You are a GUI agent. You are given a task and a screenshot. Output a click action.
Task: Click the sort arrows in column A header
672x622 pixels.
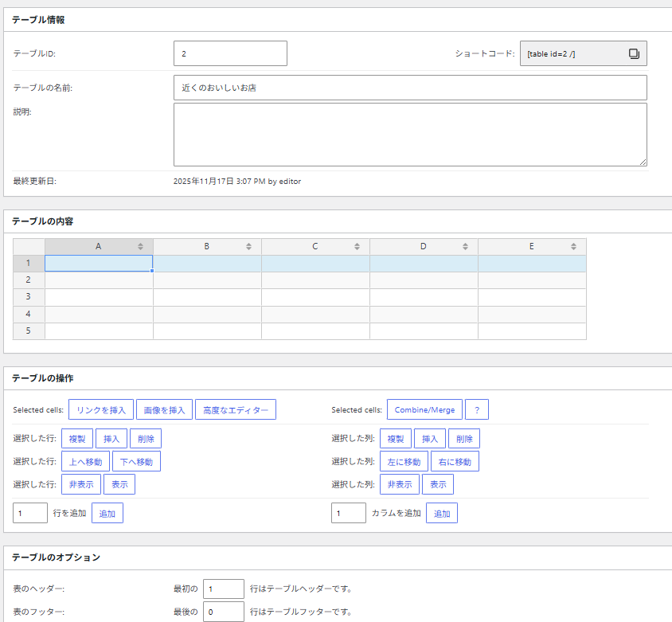click(x=141, y=247)
